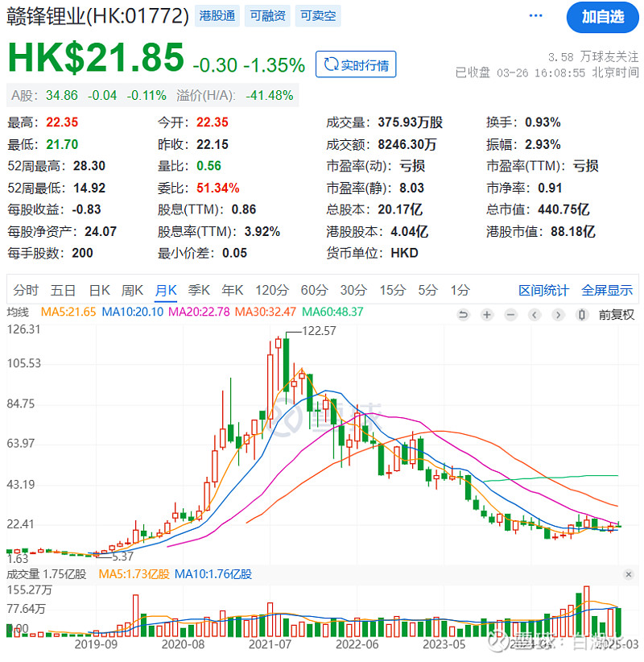Viewport: 644px width, 662px height.
Task: Click the 2021-07 date axis label
Action: coord(270,644)
